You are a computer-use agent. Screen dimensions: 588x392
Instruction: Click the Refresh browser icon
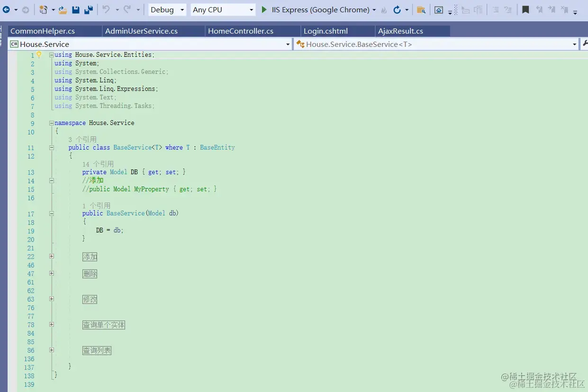point(397,9)
